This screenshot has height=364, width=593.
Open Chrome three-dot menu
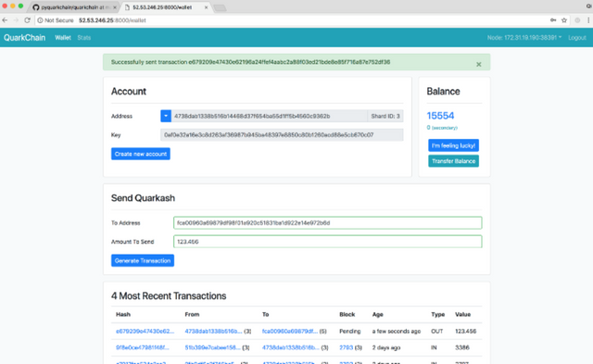pyautogui.click(x=588, y=20)
